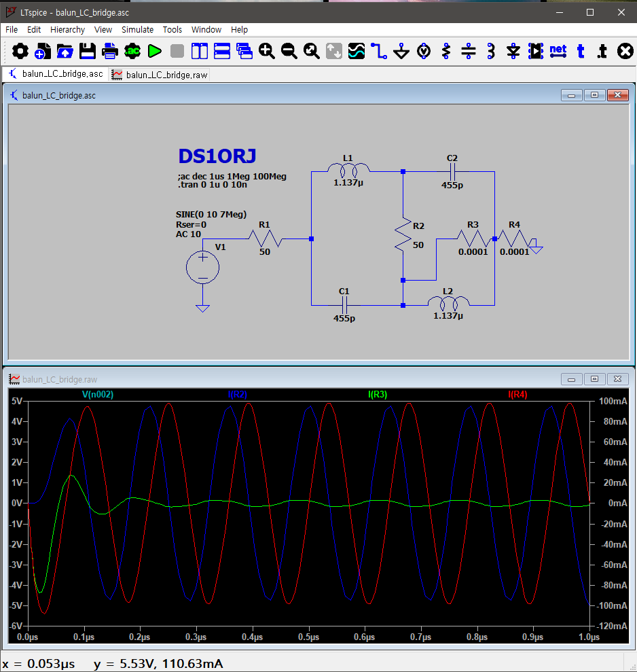Select the I(R3) trace label
The height and width of the screenshot is (672, 637).
[378, 394]
